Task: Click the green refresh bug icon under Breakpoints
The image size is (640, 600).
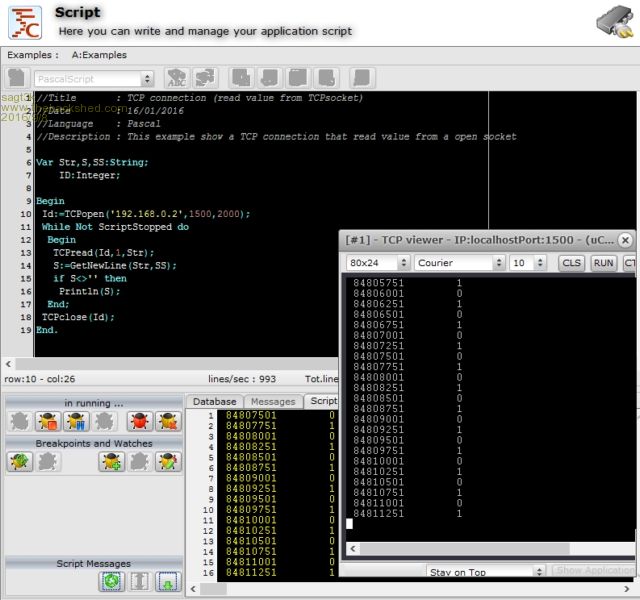Action: click(x=19, y=461)
